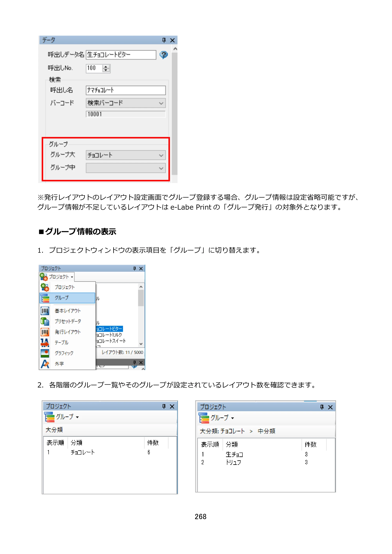Click the 基本レイアウト barcode icon
This screenshot has width=392, height=554.
click(x=45, y=311)
